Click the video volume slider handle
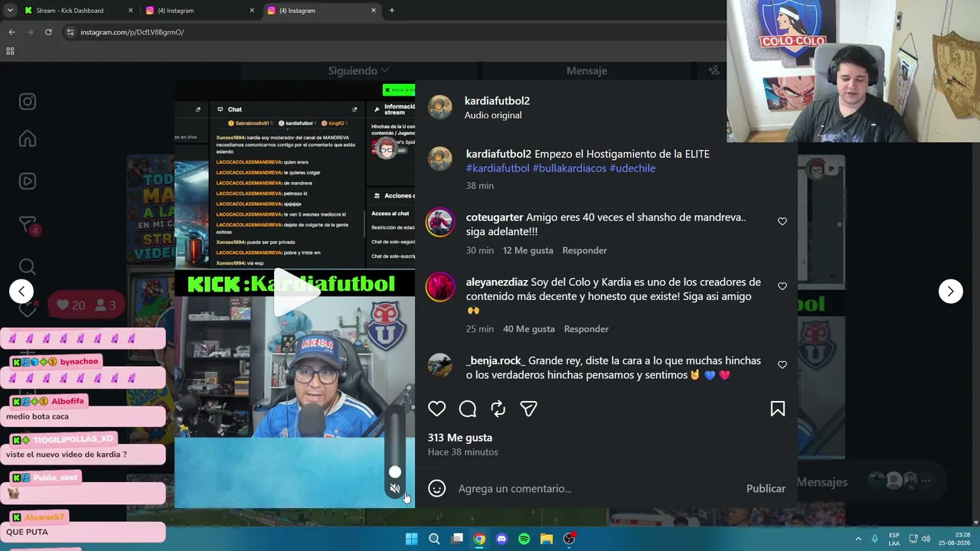This screenshot has height=551, width=980. pos(395,472)
